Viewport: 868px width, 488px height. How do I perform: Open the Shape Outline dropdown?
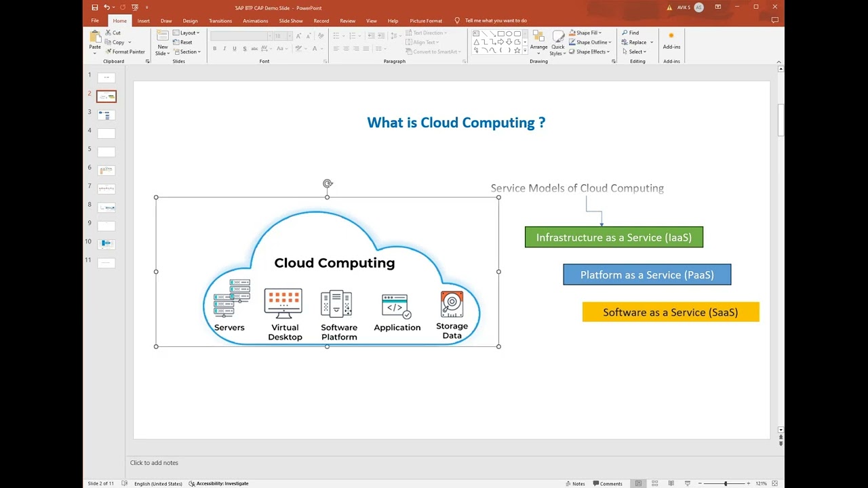coord(589,42)
